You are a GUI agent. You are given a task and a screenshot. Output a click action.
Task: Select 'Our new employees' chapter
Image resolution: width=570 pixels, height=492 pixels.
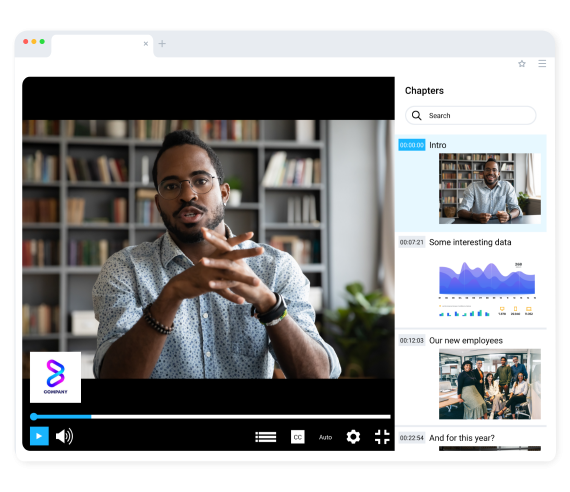466,340
